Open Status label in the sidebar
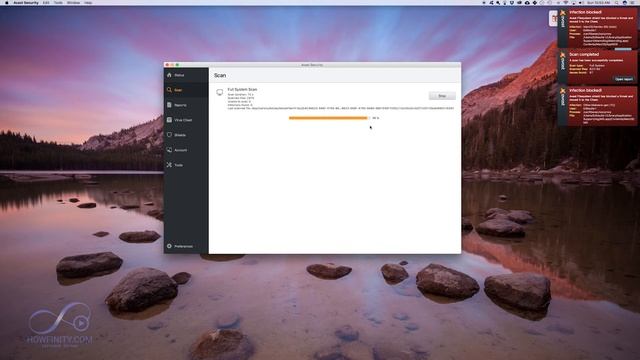The image size is (640, 360). coord(179,75)
